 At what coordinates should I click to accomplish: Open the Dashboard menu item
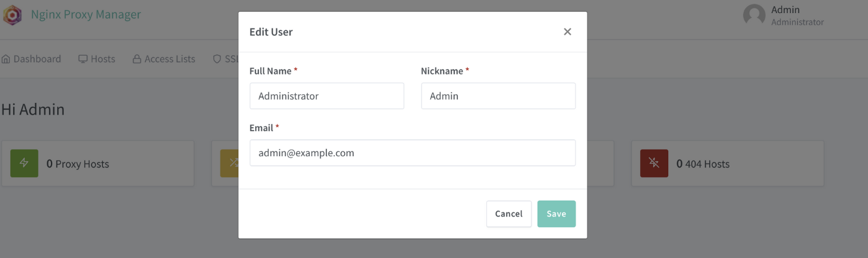click(31, 59)
